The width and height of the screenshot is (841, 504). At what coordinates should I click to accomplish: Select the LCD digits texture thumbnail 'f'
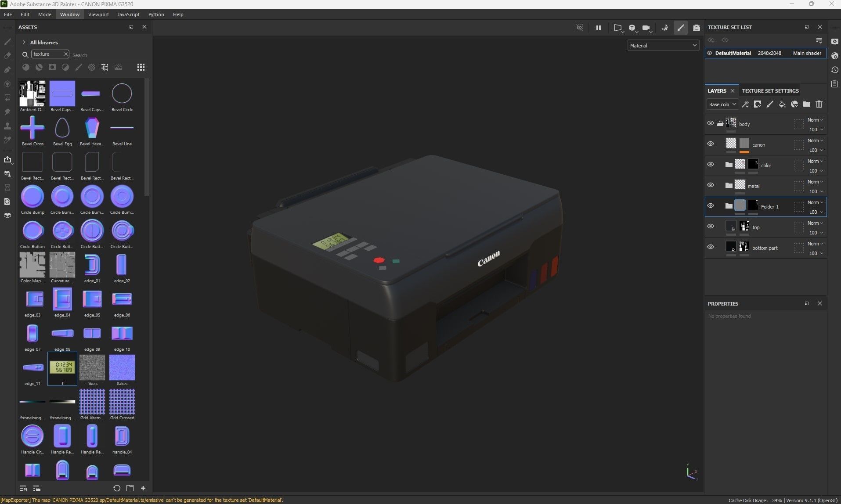click(x=62, y=368)
